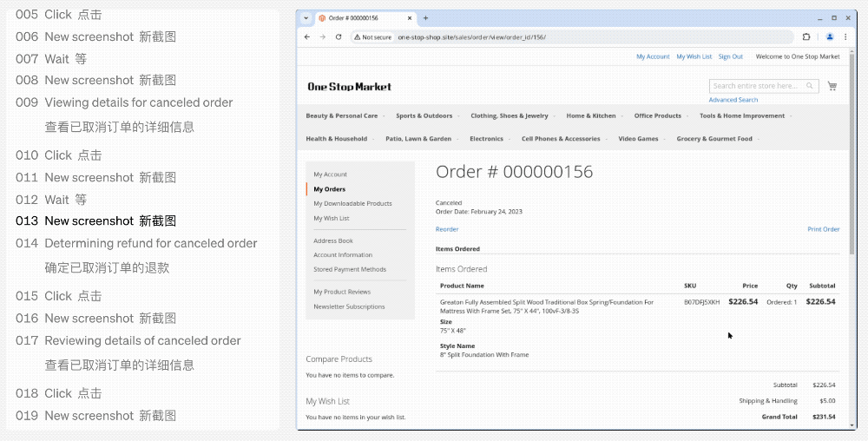Screen dimensions: 868x441
Task: Open Chrome's three-dot menu
Action: click(846, 37)
